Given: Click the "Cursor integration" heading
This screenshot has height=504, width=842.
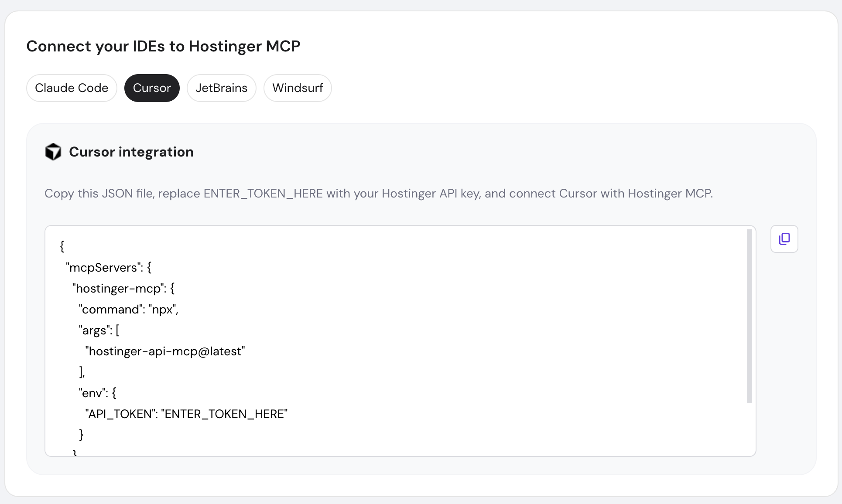Looking at the screenshot, I should pos(131,152).
